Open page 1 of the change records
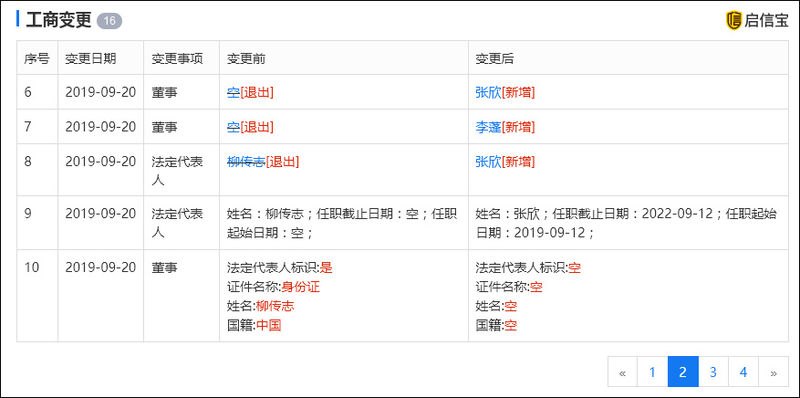The width and height of the screenshot is (800, 398). pos(653,372)
